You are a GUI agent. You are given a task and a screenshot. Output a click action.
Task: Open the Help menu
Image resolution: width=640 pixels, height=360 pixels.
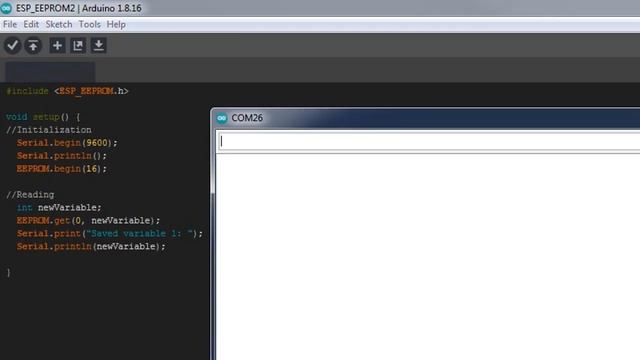coord(116,24)
